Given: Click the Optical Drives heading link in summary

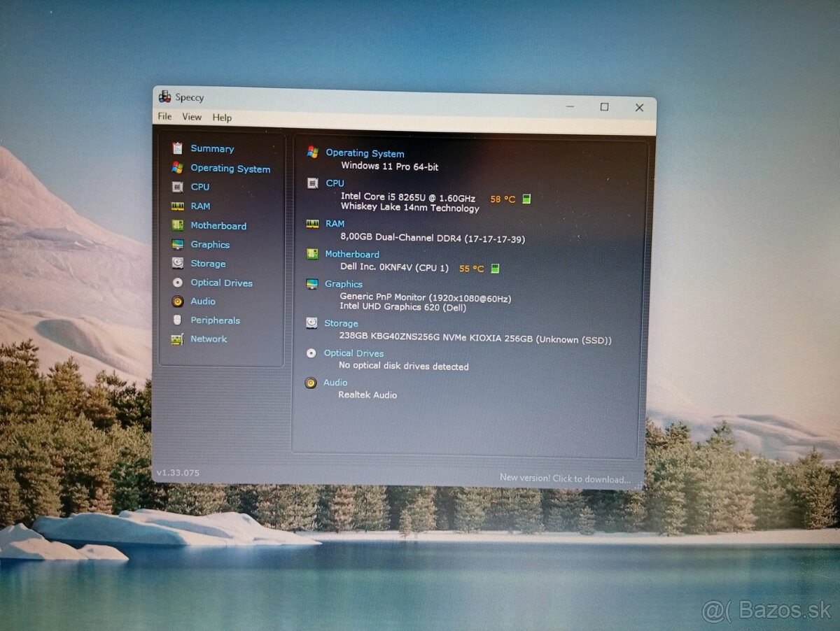Looking at the screenshot, I should pos(353,353).
